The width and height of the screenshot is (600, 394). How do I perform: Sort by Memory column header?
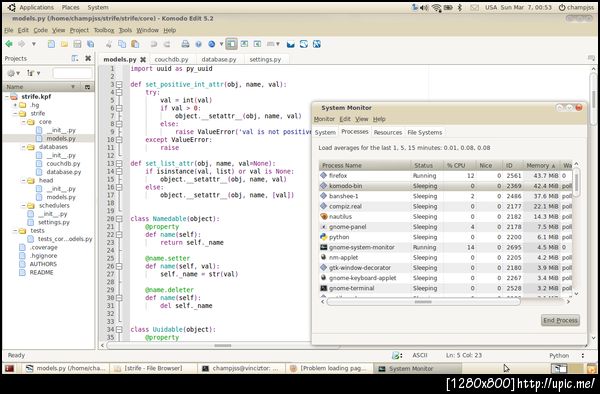coord(541,165)
